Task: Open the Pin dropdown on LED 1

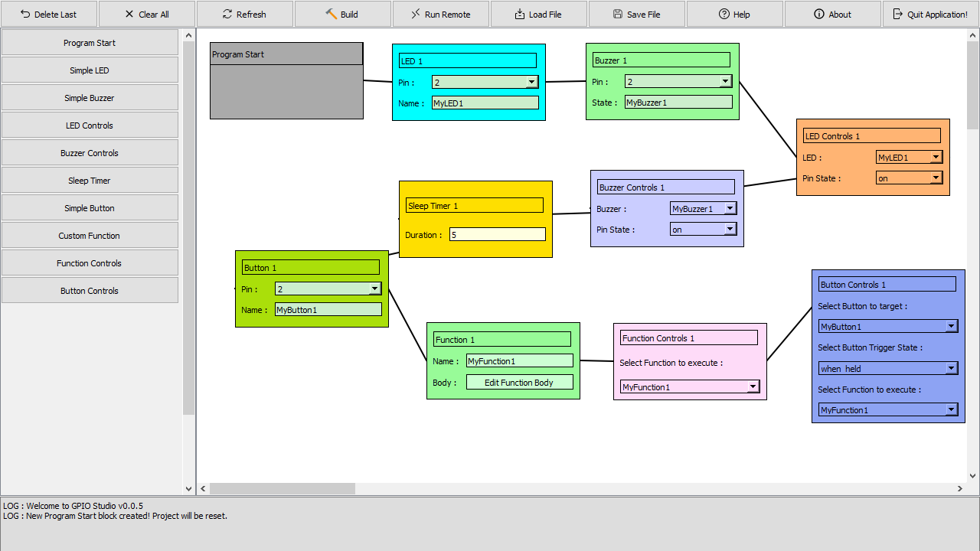Action: pyautogui.click(x=531, y=81)
